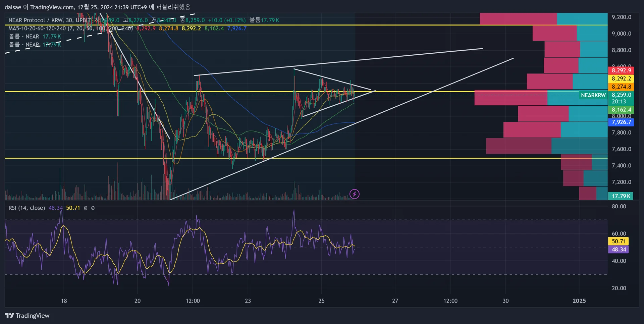
Task: Click the purple 48.34 RSI legend value
Action: click(x=56, y=208)
